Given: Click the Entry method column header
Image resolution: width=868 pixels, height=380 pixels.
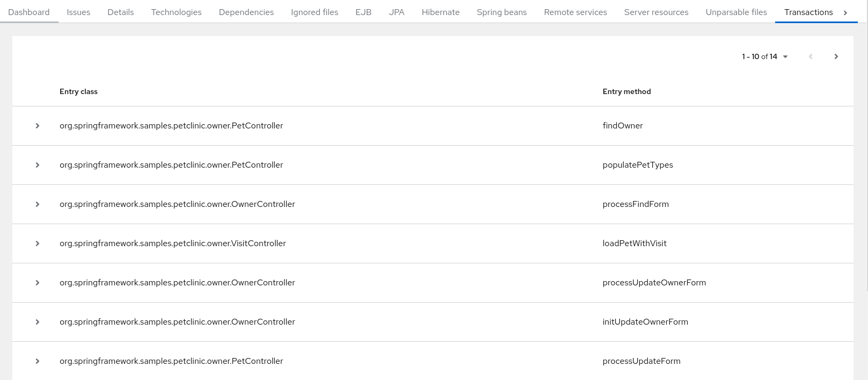Looking at the screenshot, I should [x=626, y=91].
